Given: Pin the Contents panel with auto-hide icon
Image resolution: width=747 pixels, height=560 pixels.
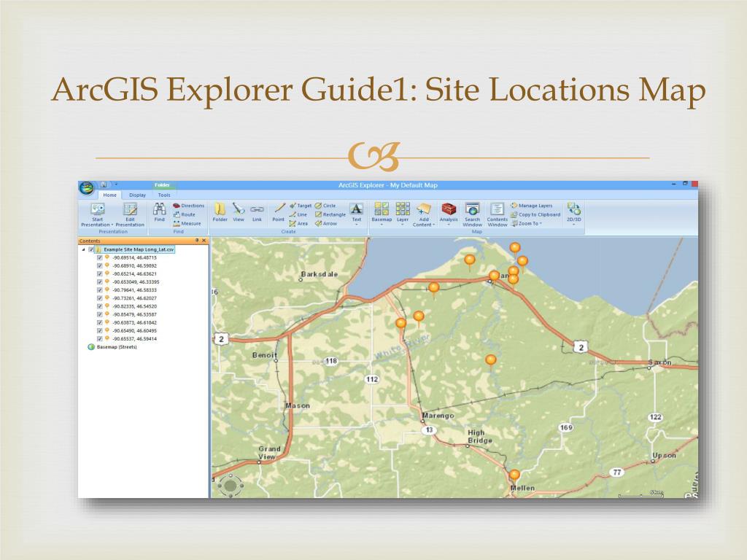Looking at the screenshot, I should point(197,241).
